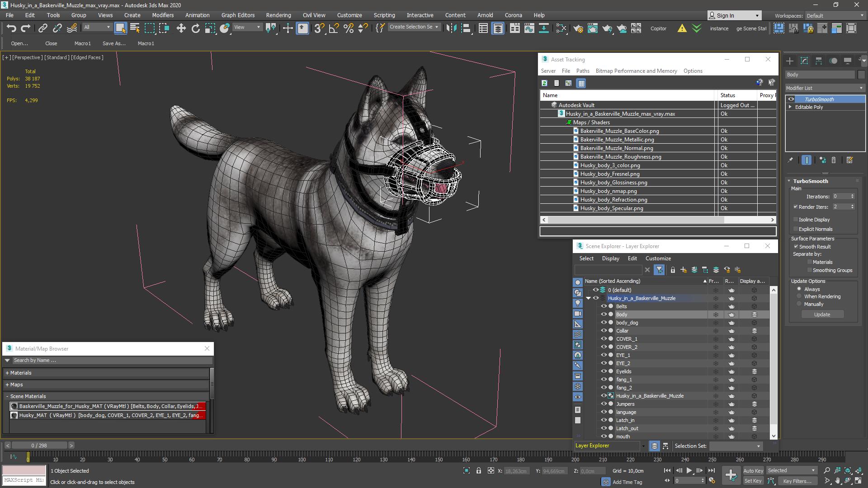
Task: Click Search by Name field
Action: pyautogui.click(x=112, y=361)
